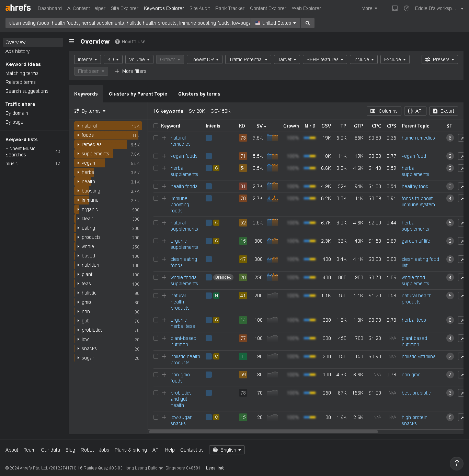Open the Traffic Potential filter dropdown
The image size is (469, 476).
point(248,59)
